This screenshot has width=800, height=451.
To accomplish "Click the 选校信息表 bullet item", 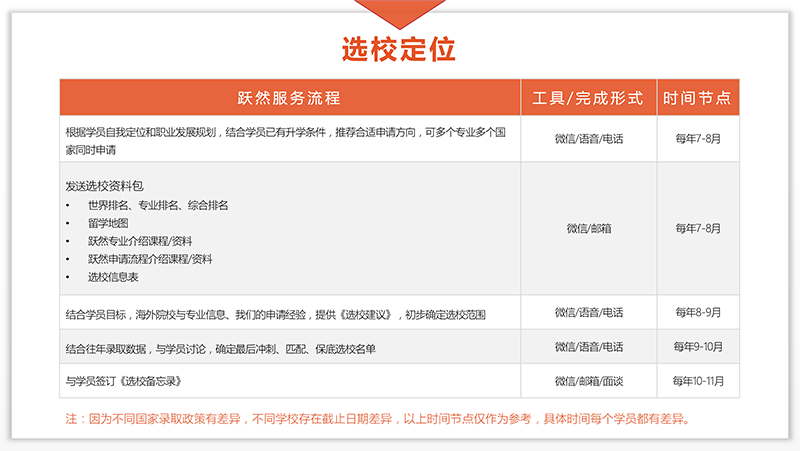I will click(x=113, y=277).
